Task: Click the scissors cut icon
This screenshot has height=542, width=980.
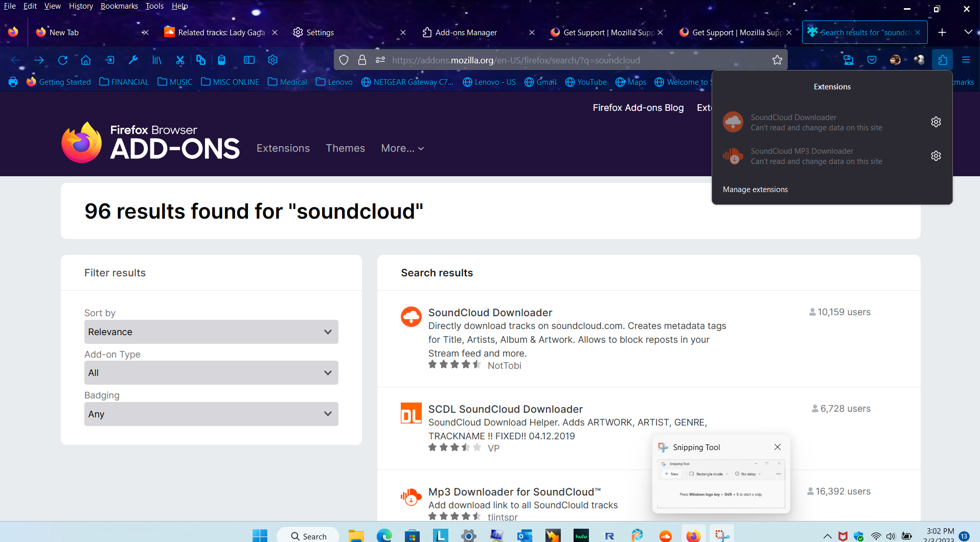Action: tap(180, 60)
